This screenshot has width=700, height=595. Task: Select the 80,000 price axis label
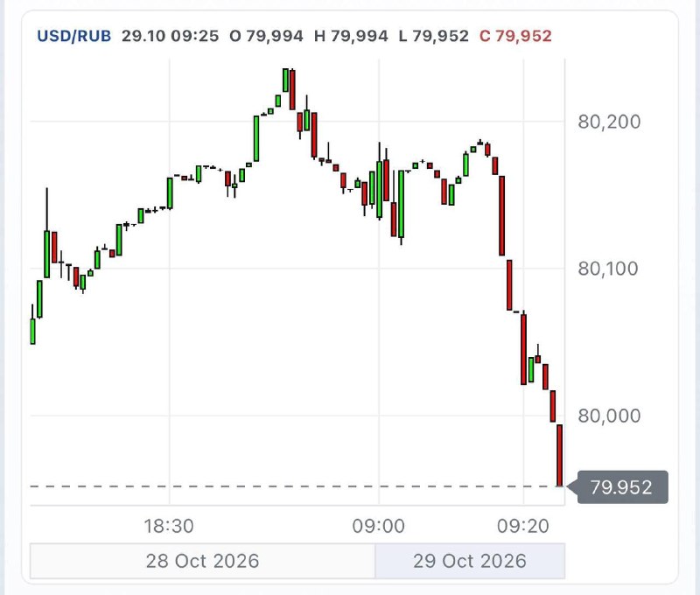tap(609, 416)
